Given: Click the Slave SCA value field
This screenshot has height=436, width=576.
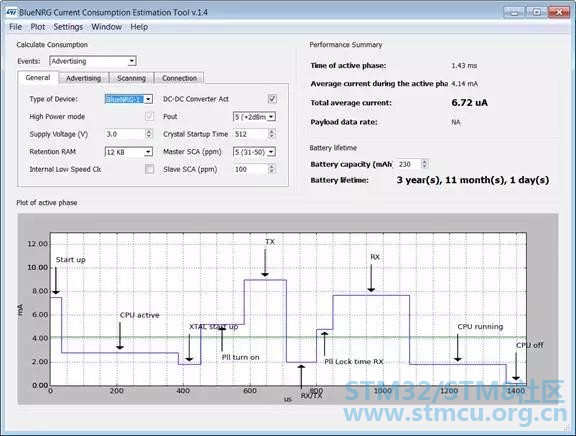Looking at the screenshot, I should tap(251, 169).
